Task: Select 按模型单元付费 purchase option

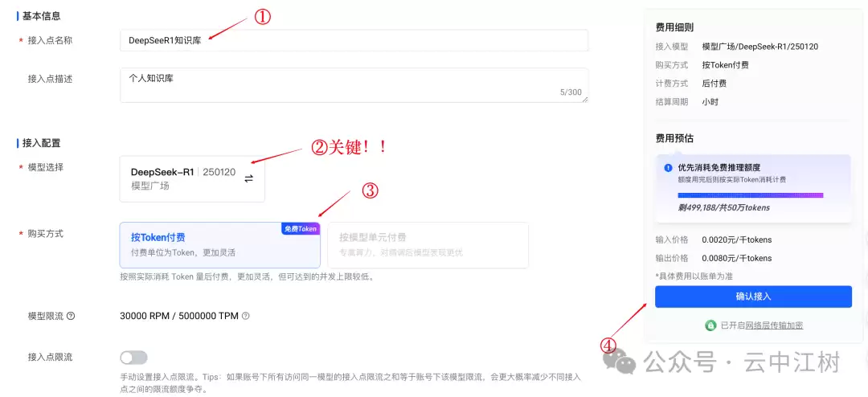Action: point(428,245)
